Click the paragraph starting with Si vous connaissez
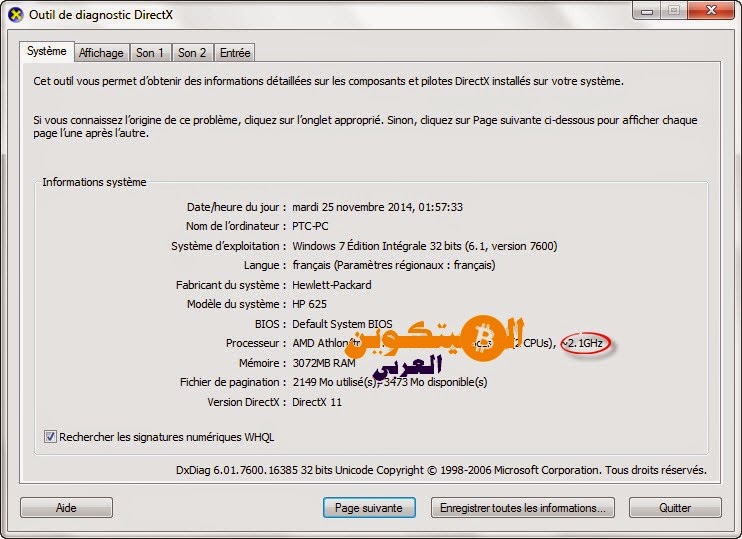Image resolution: width=742 pixels, height=539 pixels. pyautogui.click(x=365, y=126)
